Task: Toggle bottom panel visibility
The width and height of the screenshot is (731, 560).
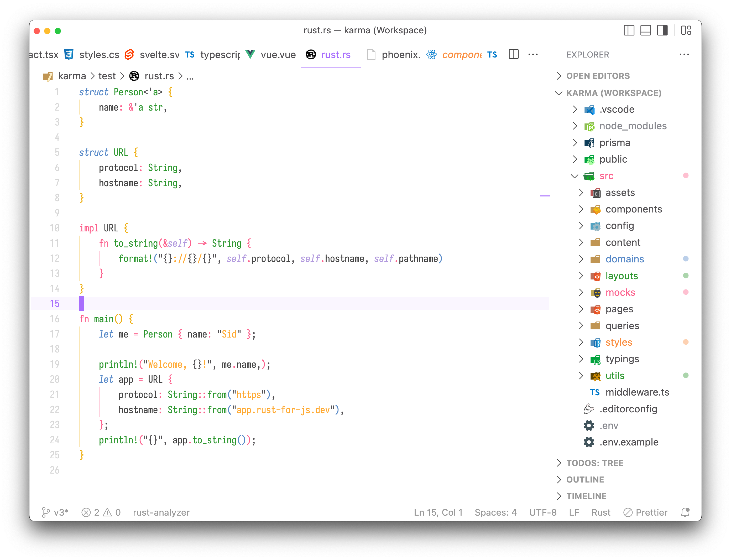Action: pyautogui.click(x=645, y=30)
